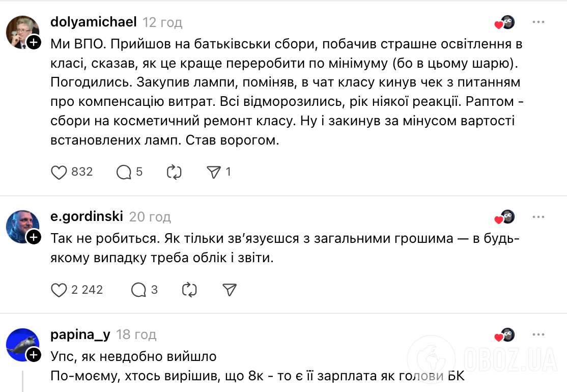Screen dimensions: 567x392
Task: Like dolyamichael's post with the heart icon
Action: point(60,172)
